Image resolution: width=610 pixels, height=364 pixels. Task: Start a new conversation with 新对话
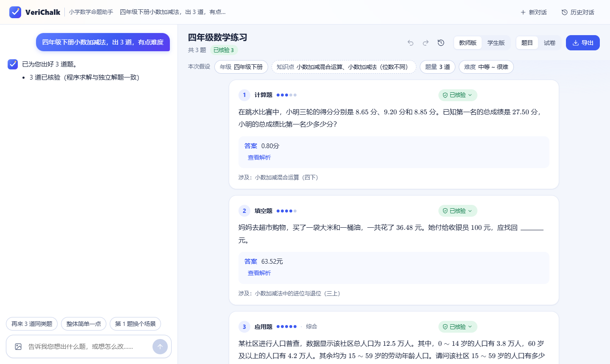click(x=534, y=12)
